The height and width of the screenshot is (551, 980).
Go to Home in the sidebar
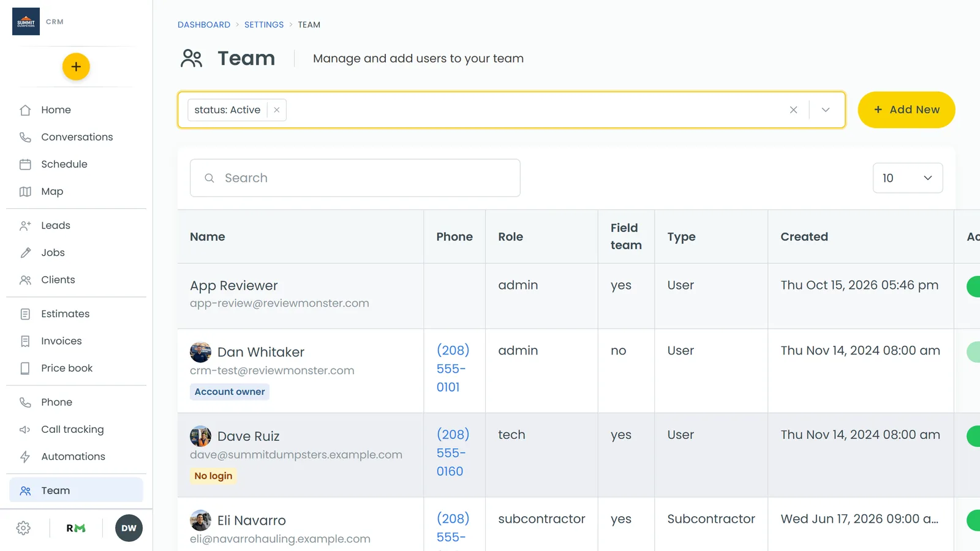[76, 110]
